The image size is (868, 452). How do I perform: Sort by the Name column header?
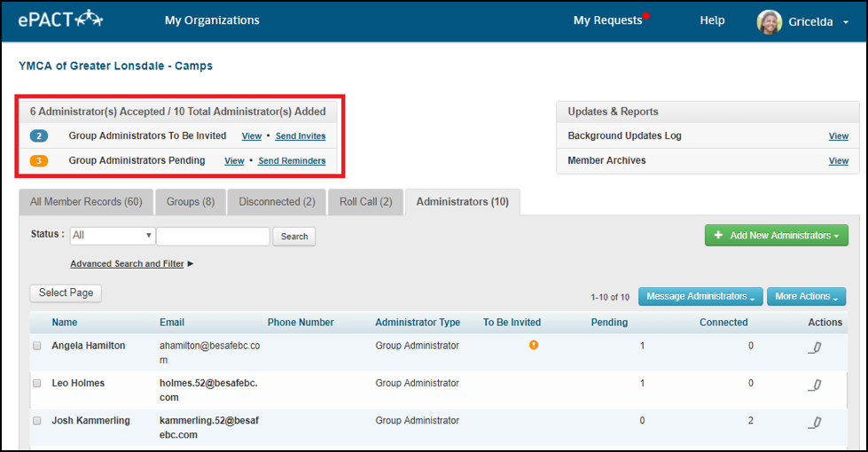click(65, 323)
